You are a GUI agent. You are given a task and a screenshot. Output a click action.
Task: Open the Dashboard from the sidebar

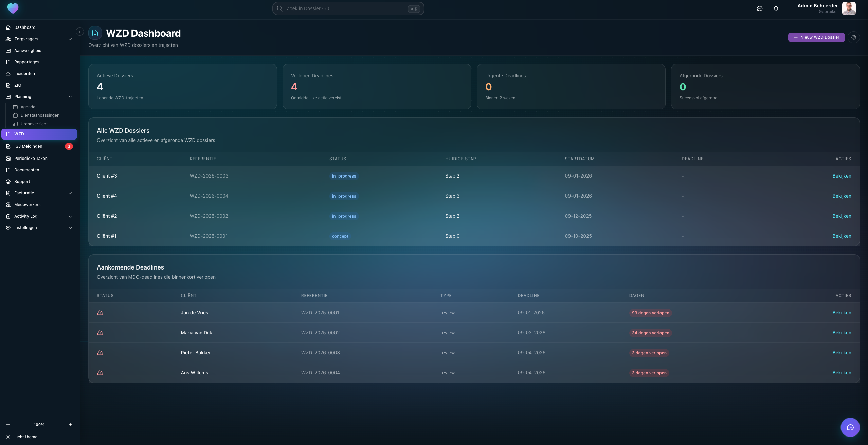[x=24, y=27]
